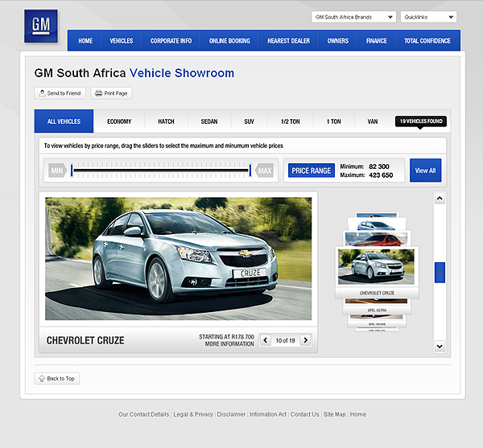
Task: Click the GM logo
Action: [x=41, y=26]
